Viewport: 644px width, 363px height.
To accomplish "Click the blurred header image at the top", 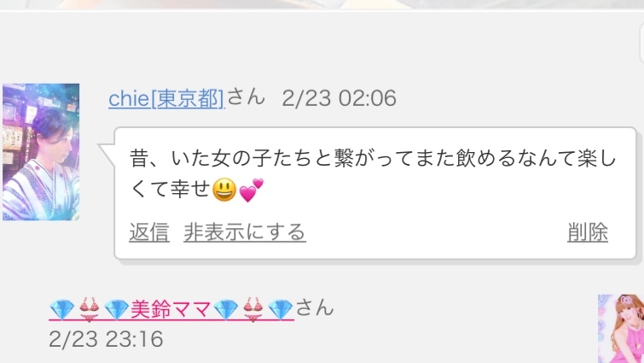I will (x=322, y=4).
